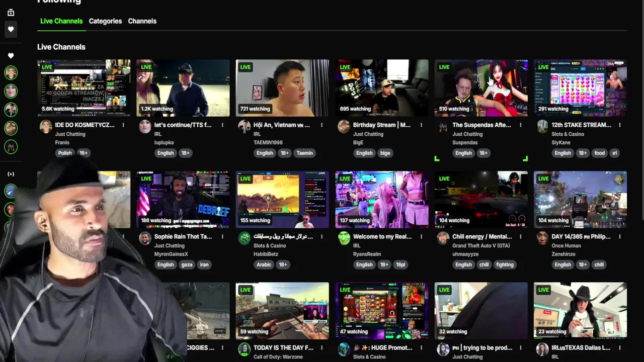Open options menu for '12th STAKE STREAM' card
644x362 pixels.
(620, 125)
